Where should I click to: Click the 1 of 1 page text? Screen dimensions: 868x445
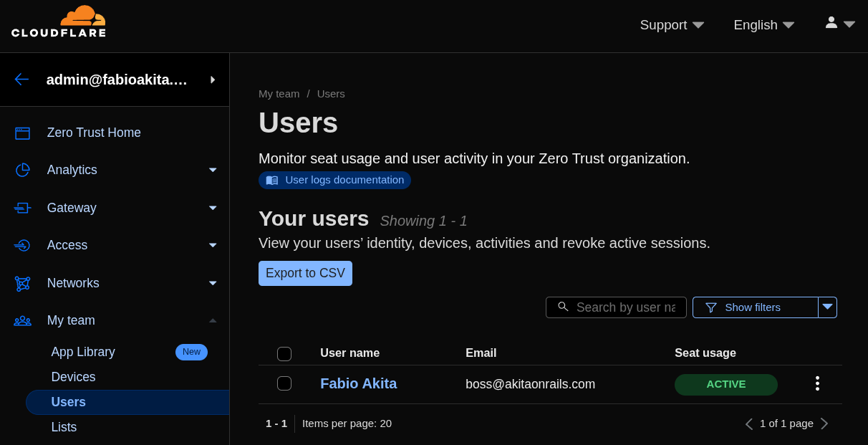(x=786, y=424)
